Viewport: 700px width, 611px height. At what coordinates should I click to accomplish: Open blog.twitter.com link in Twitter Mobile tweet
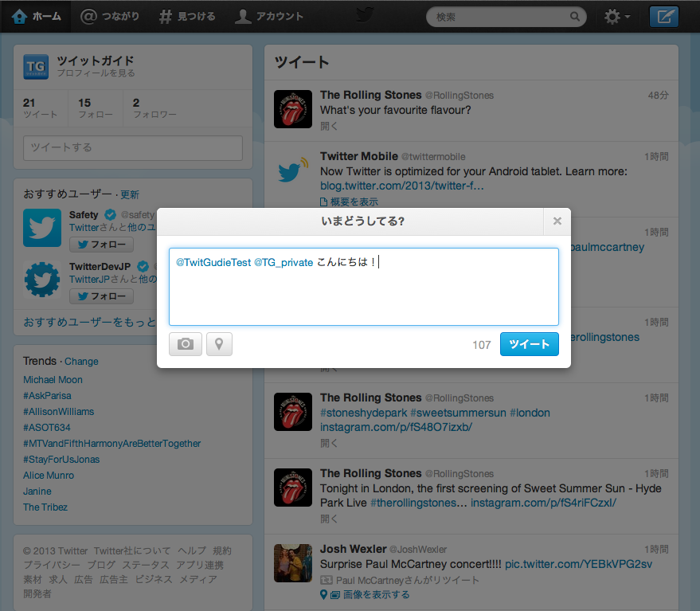tap(402, 186)
